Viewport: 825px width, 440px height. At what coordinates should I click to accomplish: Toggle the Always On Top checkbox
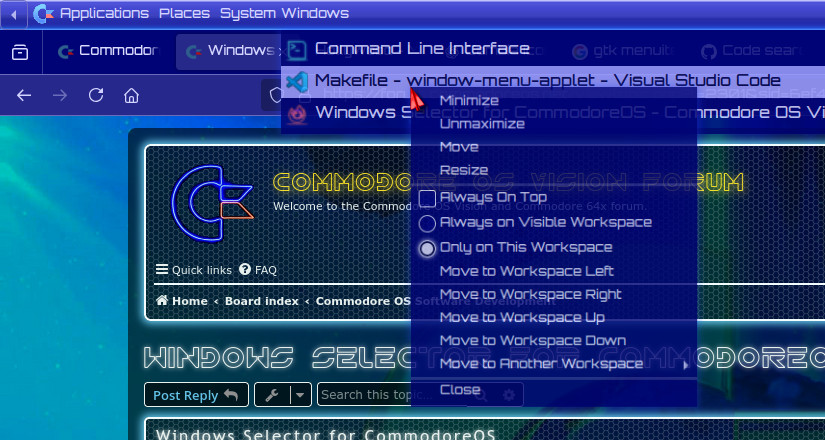click(x=427, y=198)
